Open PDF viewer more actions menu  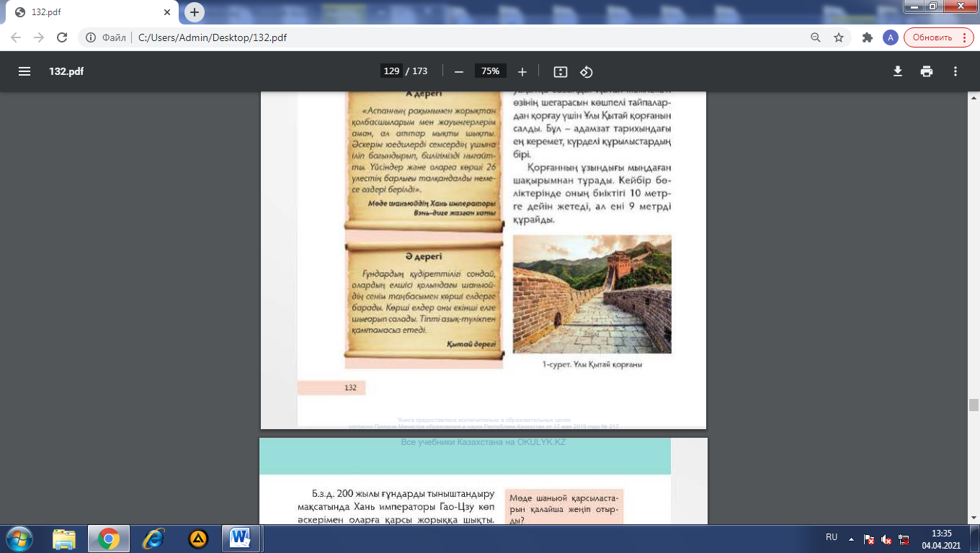click(955, 71)
